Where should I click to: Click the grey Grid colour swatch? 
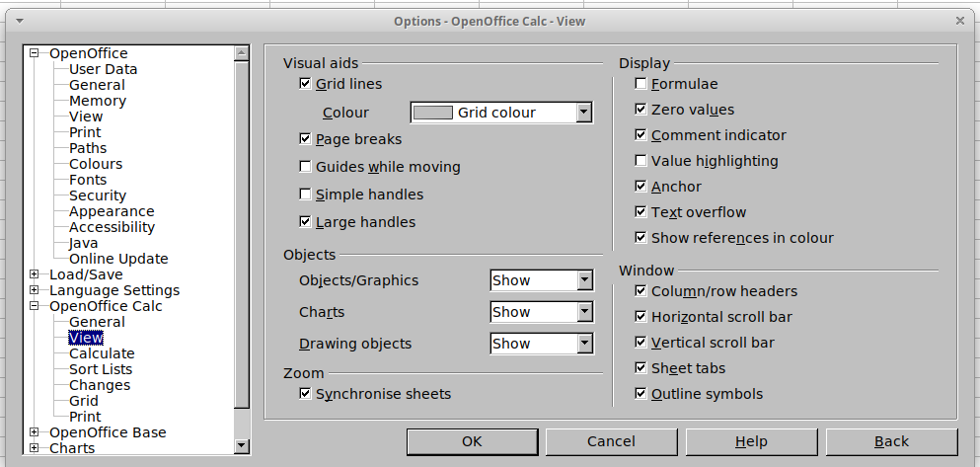tap(433, 113)
